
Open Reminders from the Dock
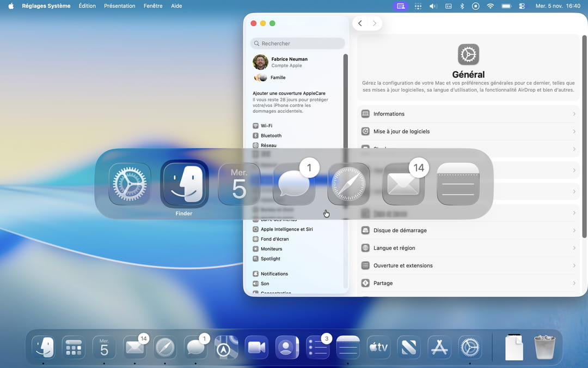coord(317,347)
